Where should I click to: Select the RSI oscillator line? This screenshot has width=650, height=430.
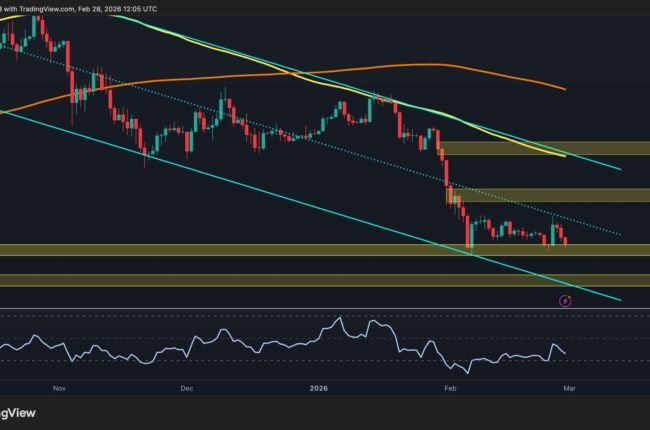pos(200,346)
